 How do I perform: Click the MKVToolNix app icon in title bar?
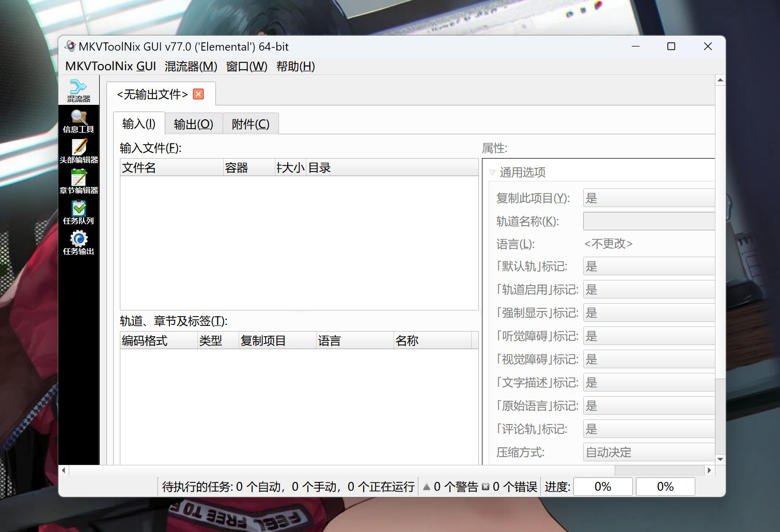click(70, 46)
